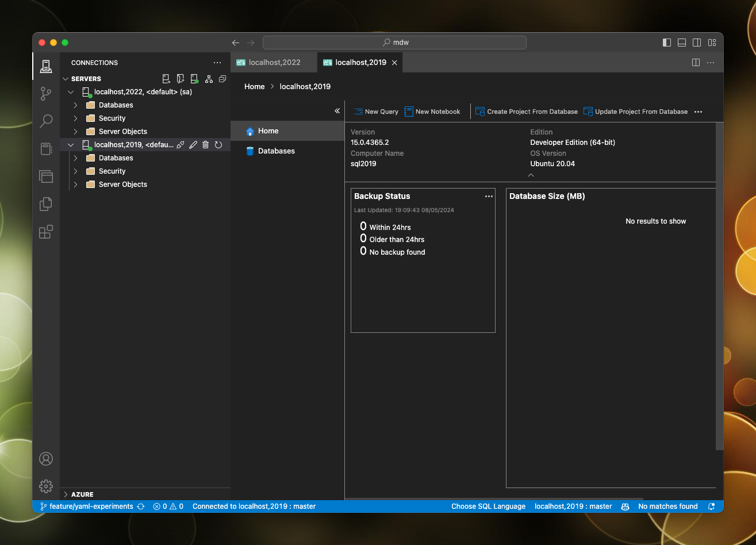Select the Databases dashboard tab
756x545 pixels.
coord(287,151)
